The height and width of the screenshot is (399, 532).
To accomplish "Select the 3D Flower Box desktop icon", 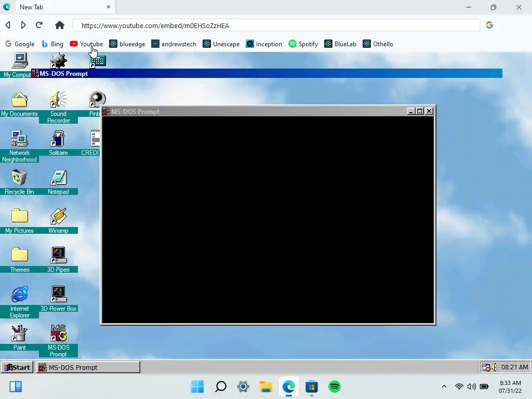I will [58, 299].
